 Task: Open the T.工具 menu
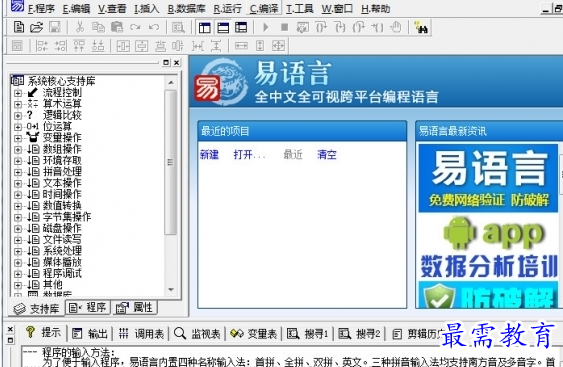point(299,9)
